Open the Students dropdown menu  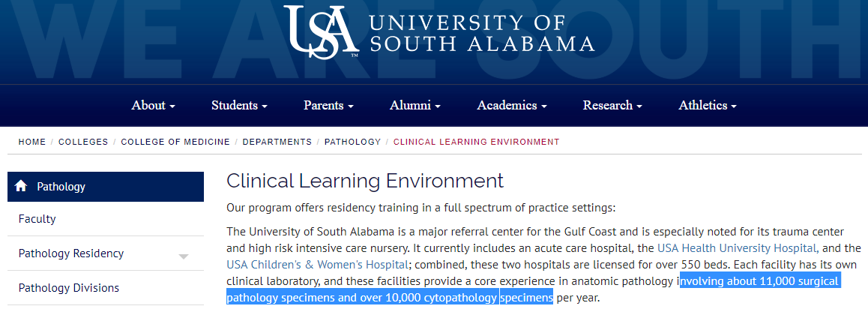239,106
